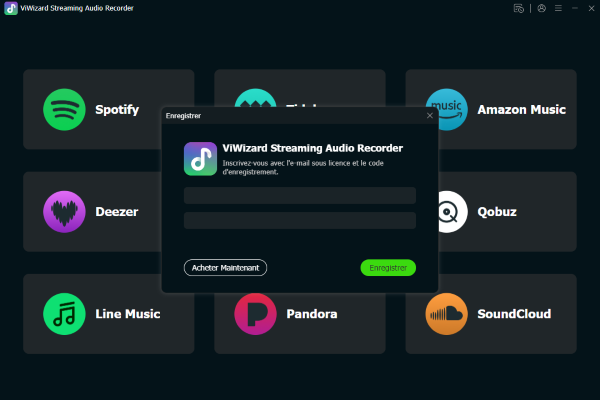This screenshot has width=600, height=400.
Task: Select the Spotify label text
Action: pyautogui.click(x=117, y=110)
